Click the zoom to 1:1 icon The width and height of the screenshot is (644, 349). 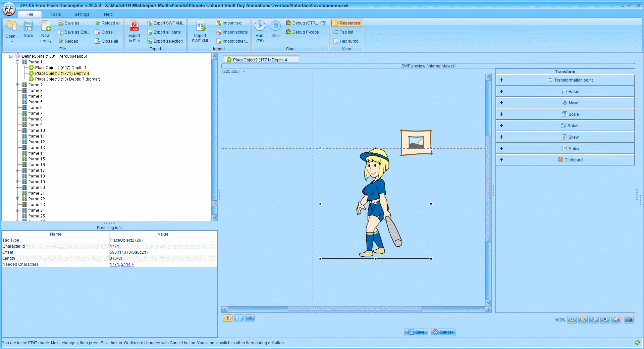pyautogui.click(x=594, y=320)
